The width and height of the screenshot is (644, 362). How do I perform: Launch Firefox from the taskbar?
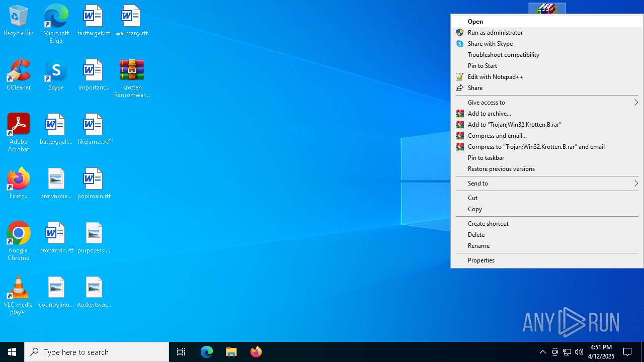point(256,352)
